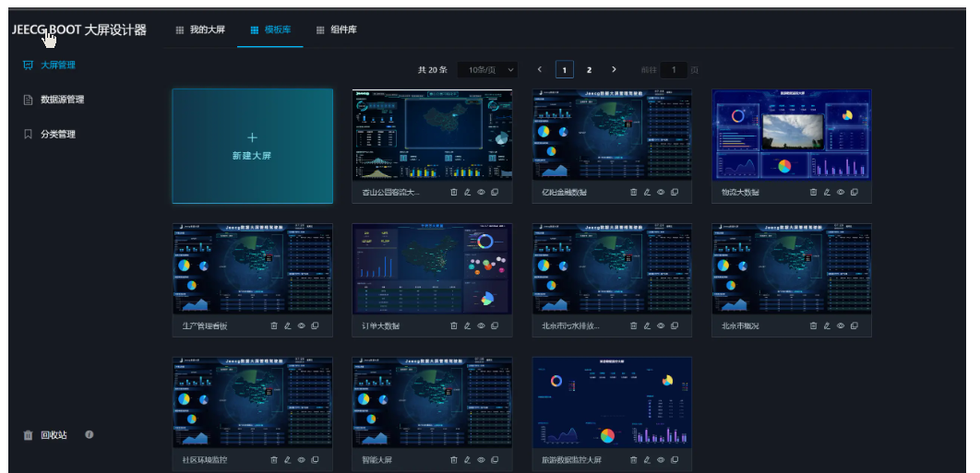The height and width of the screenshot is (473, 980).
Task: Edit the 亿阳金融数据 template
Action: tap(647, 193)
